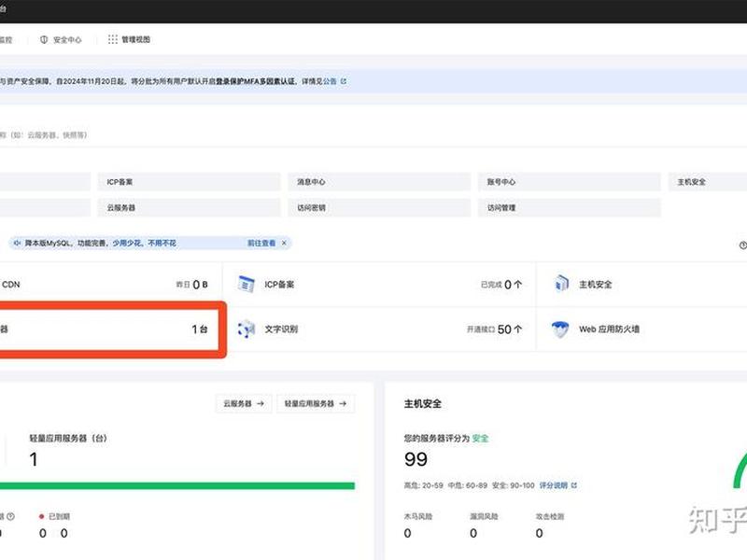This screenshot has width=747, height=560.
Task: Open the CDN product row
Action: click(109, 285)
